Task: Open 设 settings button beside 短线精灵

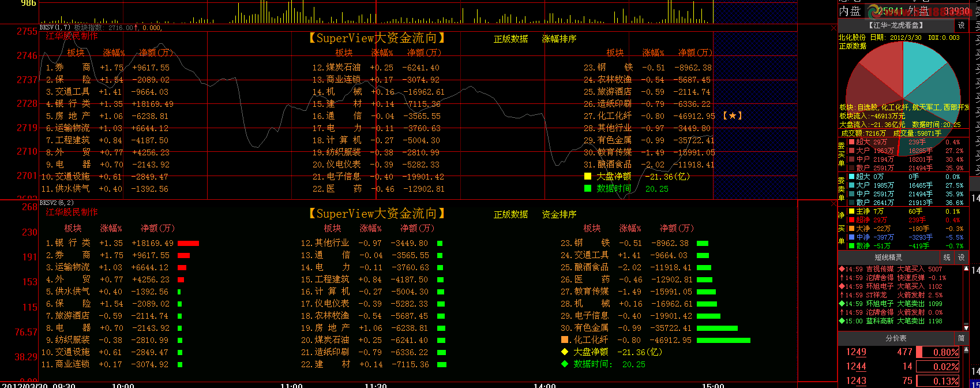Action: 962,258
